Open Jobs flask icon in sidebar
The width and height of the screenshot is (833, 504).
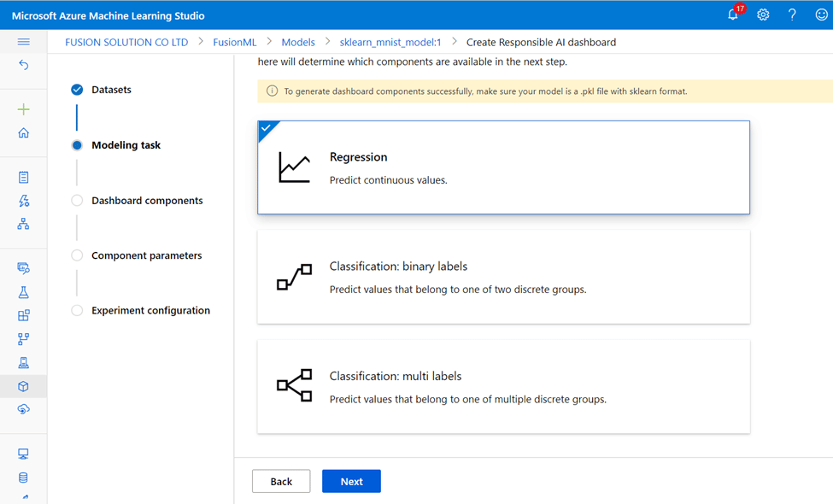[x=23, y=292]
